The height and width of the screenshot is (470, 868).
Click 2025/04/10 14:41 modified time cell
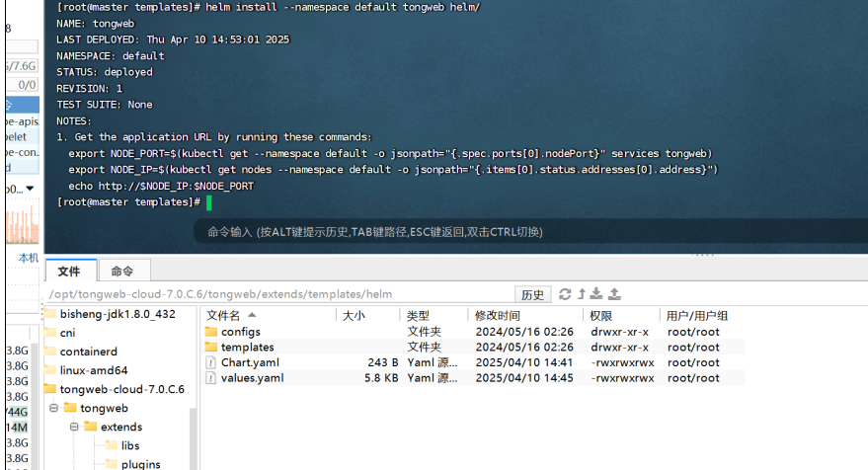click(x=524, y=362)
